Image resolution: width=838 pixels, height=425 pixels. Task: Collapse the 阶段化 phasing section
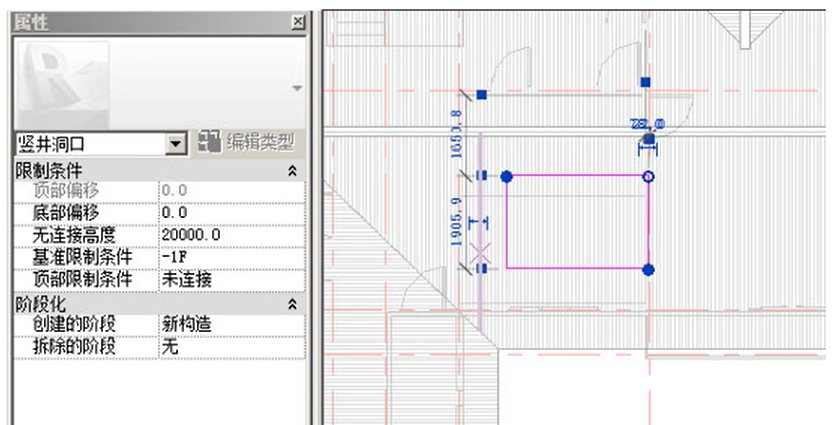[292, 304]
